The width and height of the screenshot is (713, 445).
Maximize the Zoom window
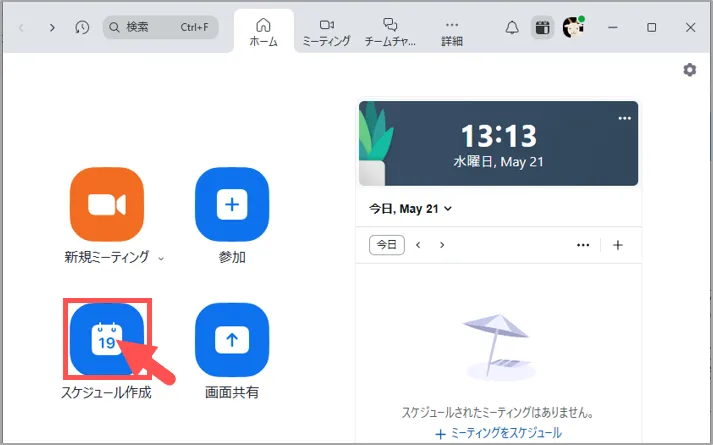[651, 28]
